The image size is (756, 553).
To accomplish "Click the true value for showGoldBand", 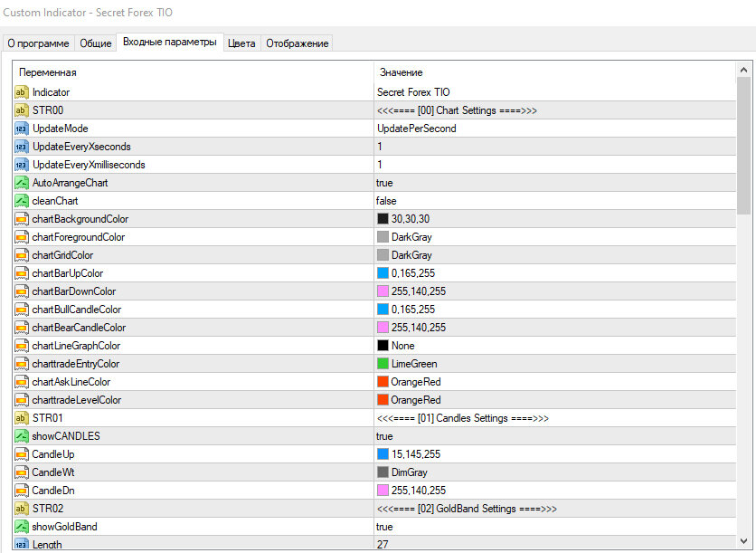I will tap(384, 527).
